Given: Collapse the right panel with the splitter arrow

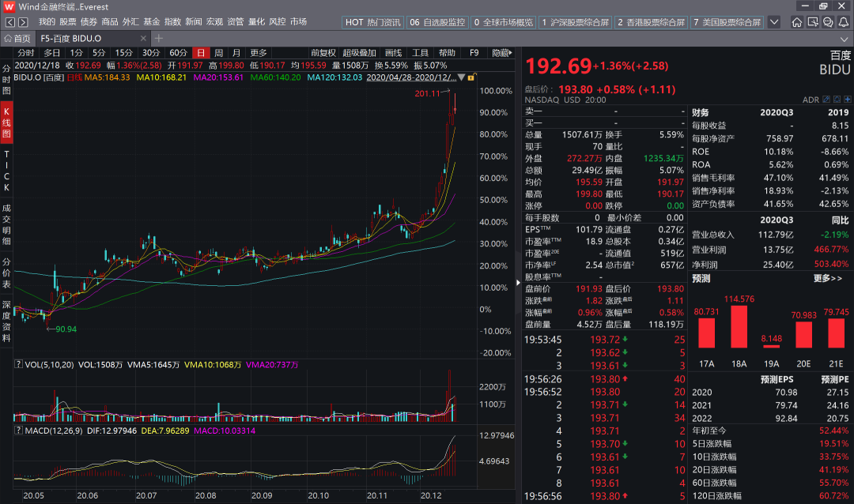Looking at the screenshot, I should pyautogui.click(x=518, y=283).
